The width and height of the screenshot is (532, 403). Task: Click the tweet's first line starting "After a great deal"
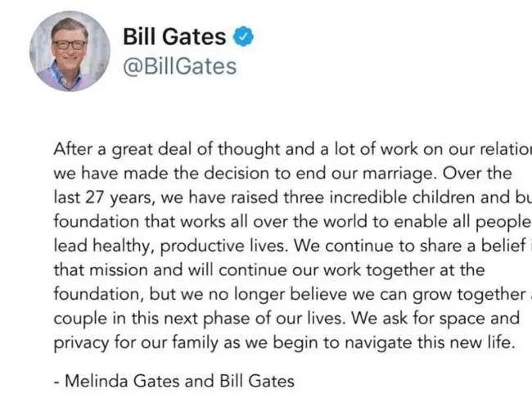coord(292,149)
